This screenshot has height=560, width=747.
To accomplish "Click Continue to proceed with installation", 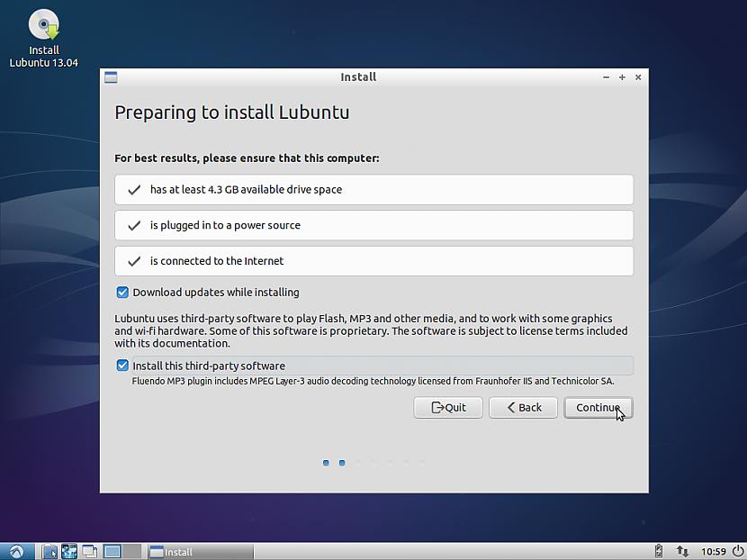I will pyautogui.click(x=598, y=408).
